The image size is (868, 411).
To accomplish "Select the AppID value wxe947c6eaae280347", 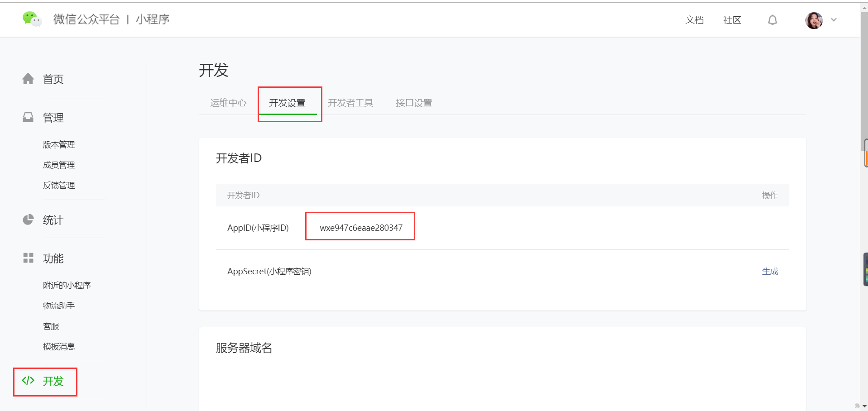I will coord(361,228).
